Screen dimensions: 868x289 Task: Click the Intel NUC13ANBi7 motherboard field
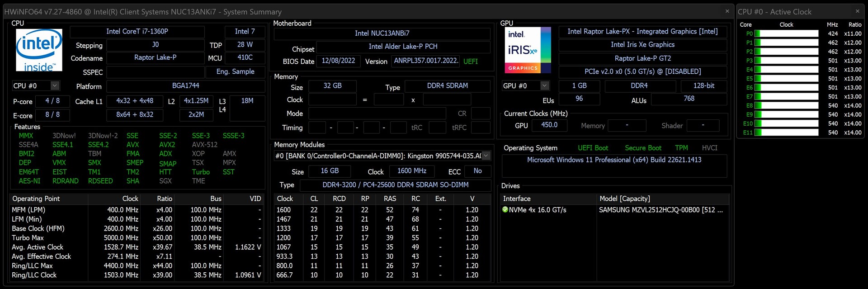pyautogui.click(x=382, y=33)
